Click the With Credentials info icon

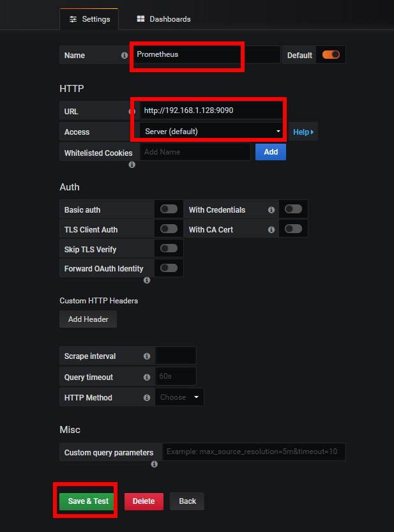[x=271, y=210]
